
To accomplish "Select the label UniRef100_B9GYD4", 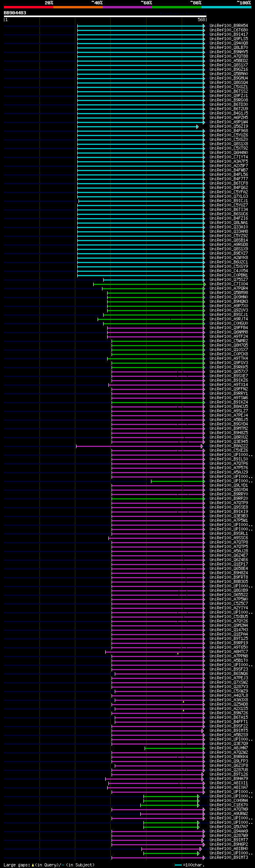I will point(229,424).
